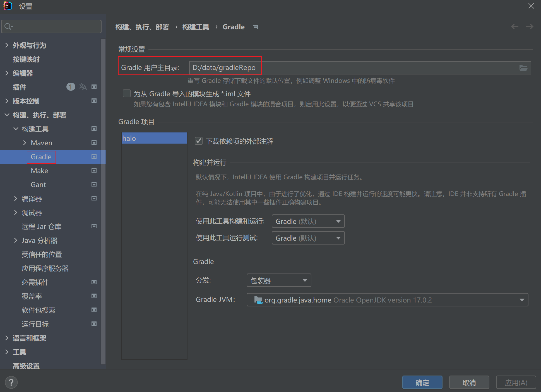Click the folder browse icon for Gradle user home

tap(523, 68)
